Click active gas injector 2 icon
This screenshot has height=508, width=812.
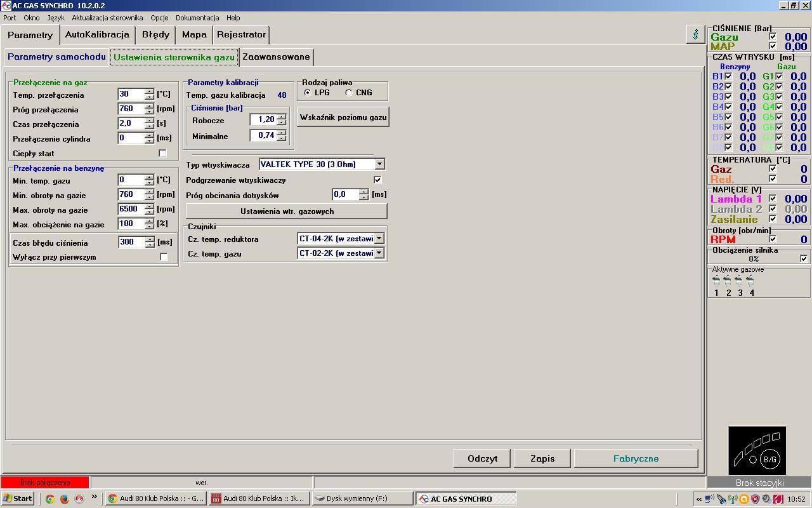pos(728,281)
